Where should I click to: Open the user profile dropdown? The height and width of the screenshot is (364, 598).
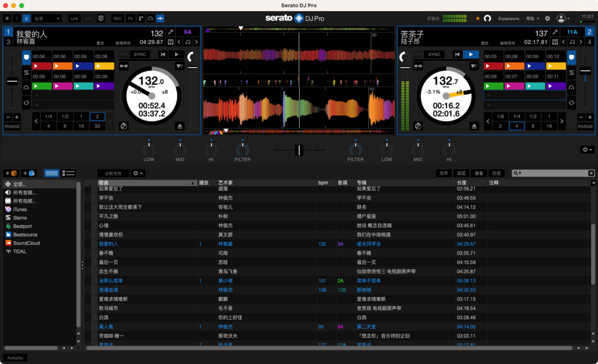563,18
